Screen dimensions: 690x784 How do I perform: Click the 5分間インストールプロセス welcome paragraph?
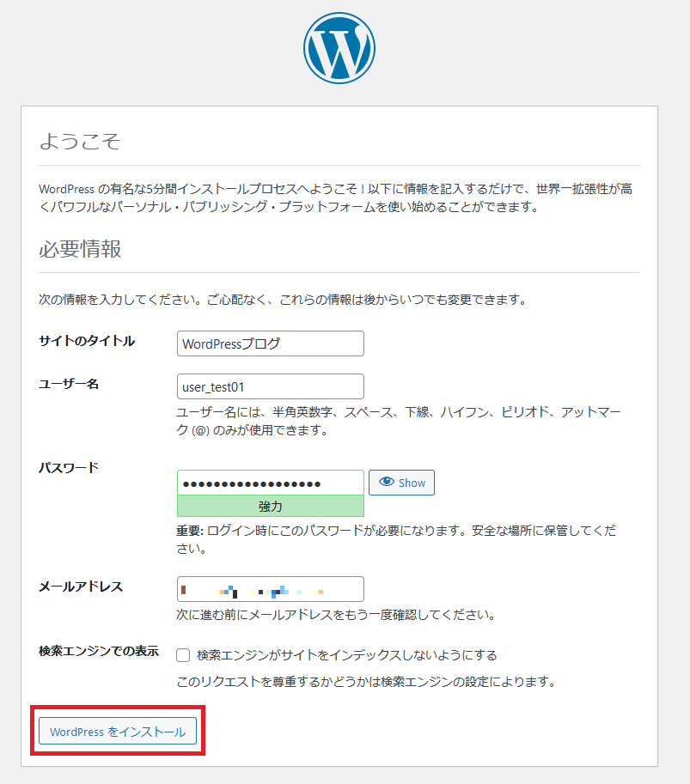tap(336, 198)
